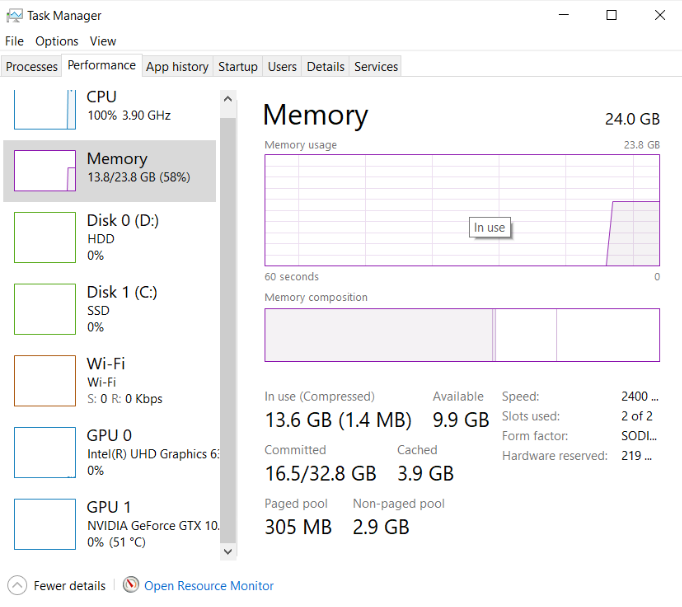Click the Resource Monitor gauge icon

[x=130, y=585]
